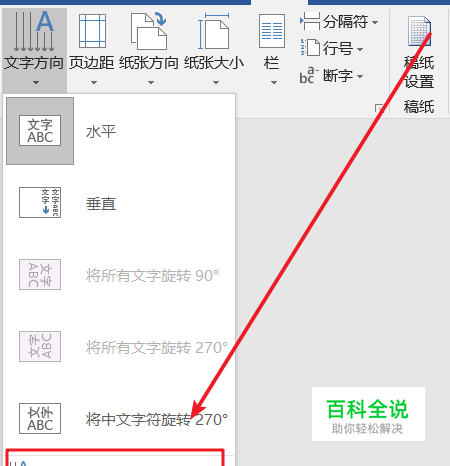Click the 将所有文字旋转 90° preview icon

click(40, 274)
